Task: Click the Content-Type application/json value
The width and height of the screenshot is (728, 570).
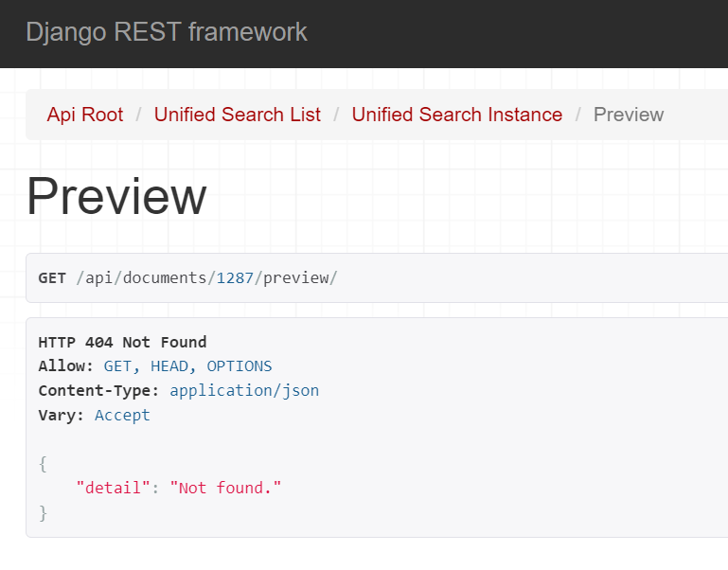Action: (244, 391)
